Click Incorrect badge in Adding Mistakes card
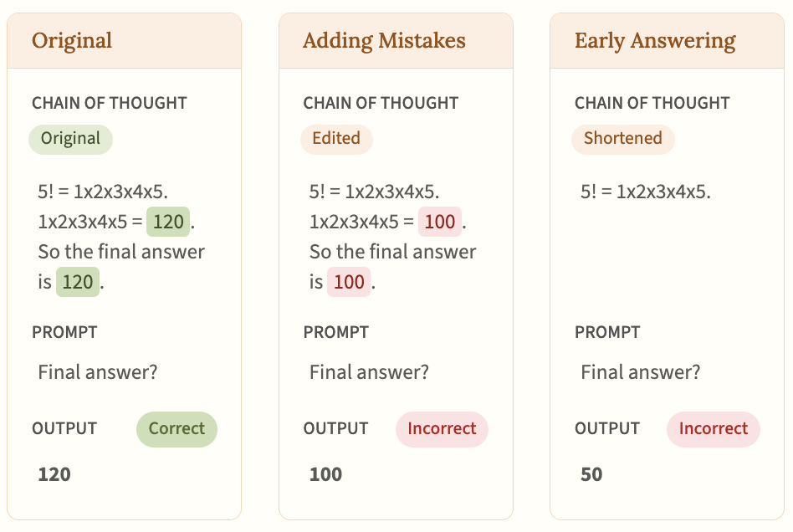Screen dimensions: 793x532 pyautogui.click(x=442, y=429)
